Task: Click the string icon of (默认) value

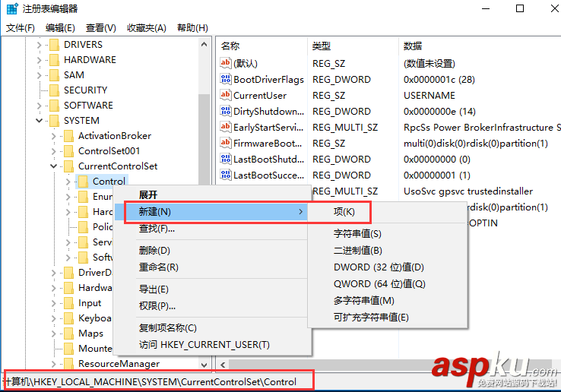Action: click(x=226, y=63)
